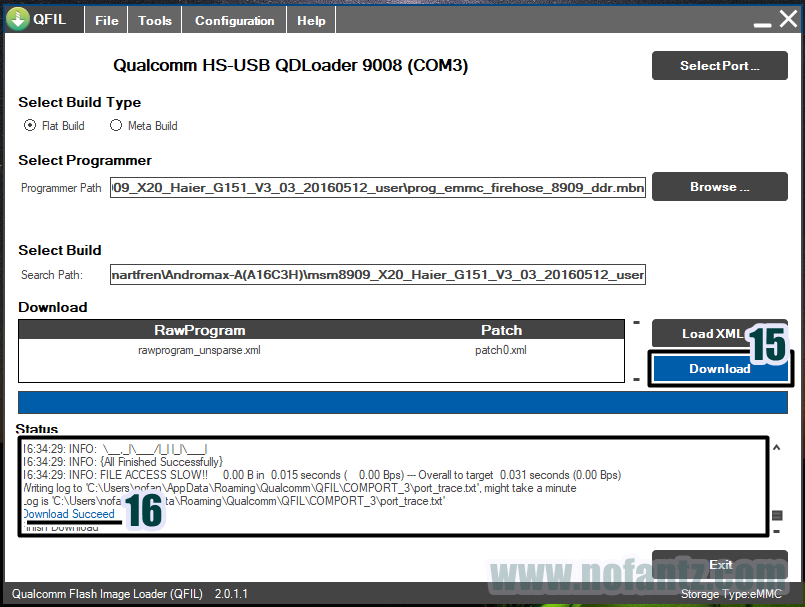Open the Tools menu

click(153, 19)
